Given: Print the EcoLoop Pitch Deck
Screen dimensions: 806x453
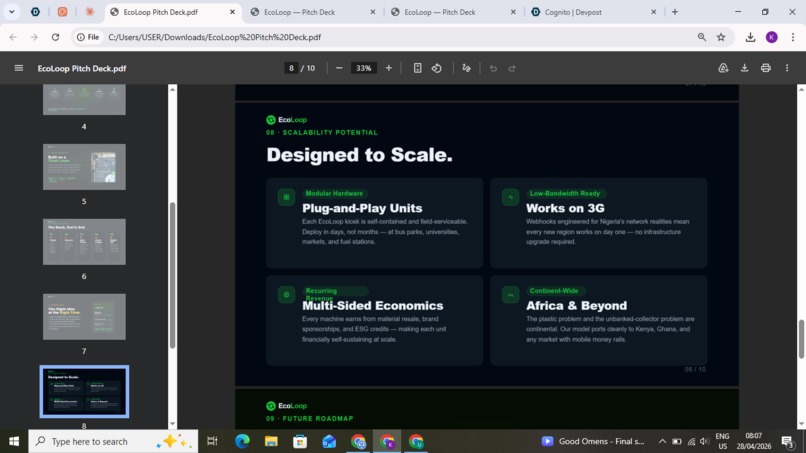Looking at the screenshot, I should 765,68.
